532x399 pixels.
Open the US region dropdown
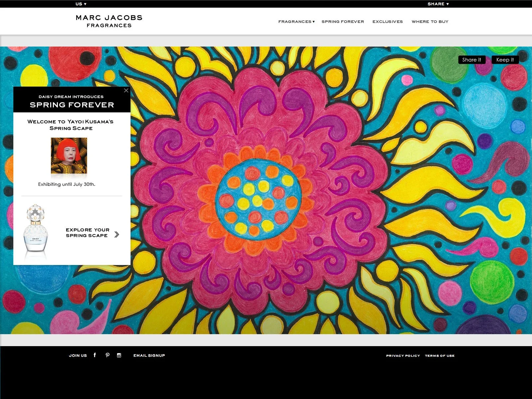pos(81,4)
